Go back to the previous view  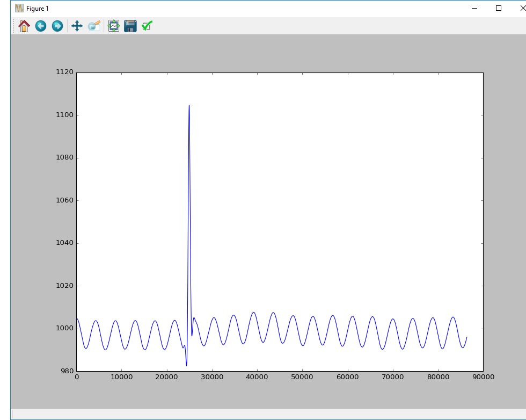coord(41,26)
